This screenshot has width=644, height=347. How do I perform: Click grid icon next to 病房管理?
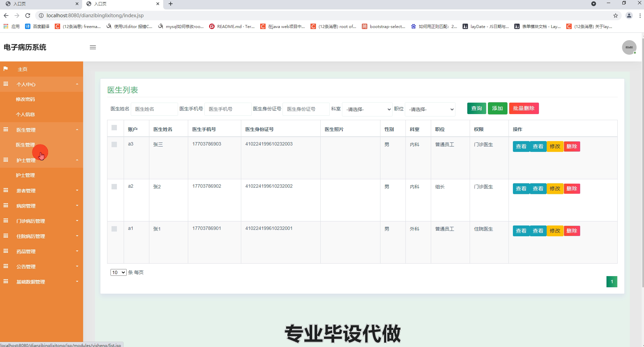tap(6, 206)
